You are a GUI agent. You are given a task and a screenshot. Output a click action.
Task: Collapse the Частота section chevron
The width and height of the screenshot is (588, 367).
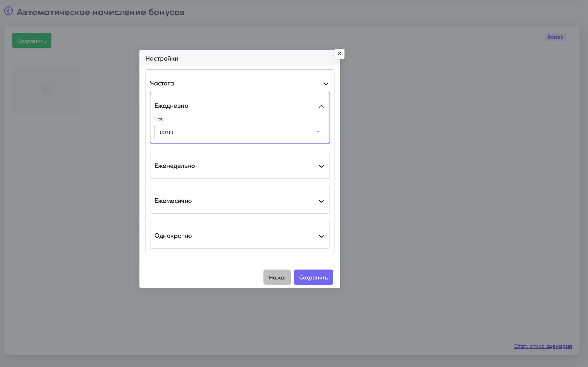pyautogui.click(x=326, y=84)
